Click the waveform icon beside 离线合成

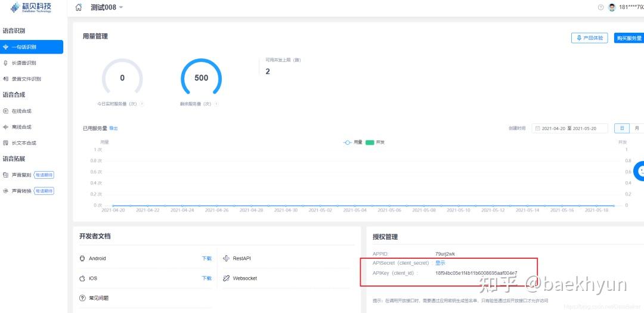[x=5, y=127]
